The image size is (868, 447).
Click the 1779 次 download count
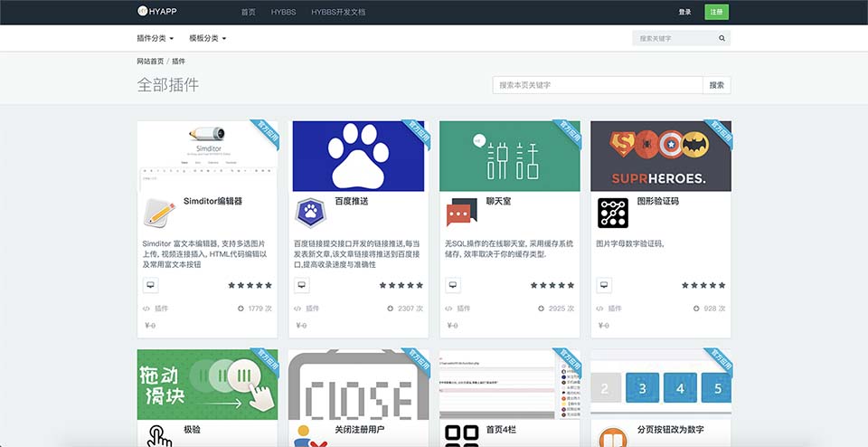tap(255, 309)
